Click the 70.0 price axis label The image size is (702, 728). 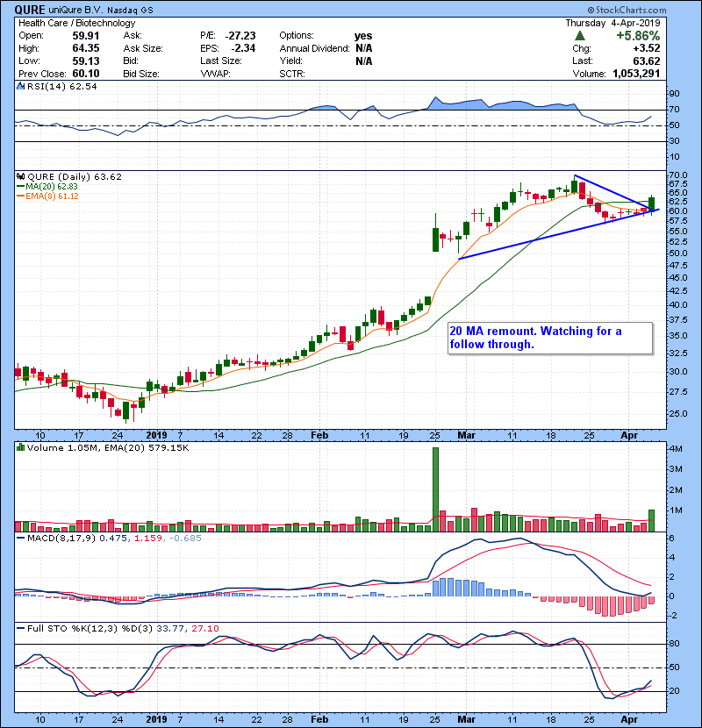coord(677,175)
